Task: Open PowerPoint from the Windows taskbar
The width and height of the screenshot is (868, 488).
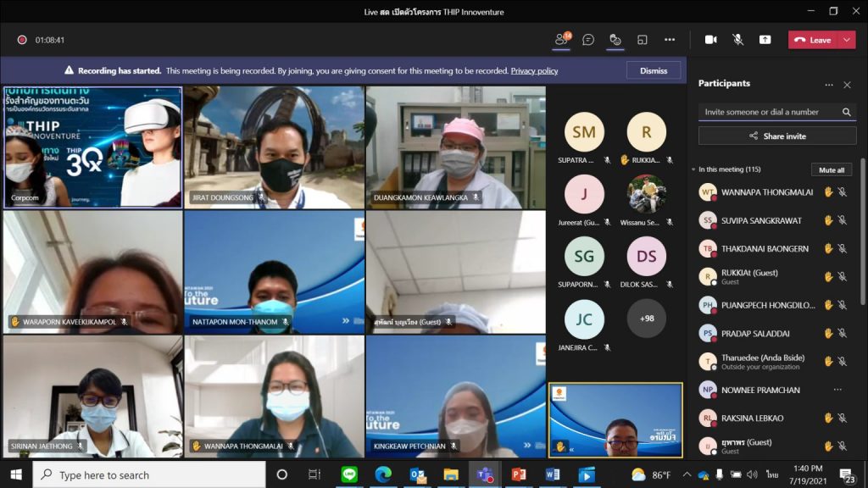Action: [x=518, y=474]
